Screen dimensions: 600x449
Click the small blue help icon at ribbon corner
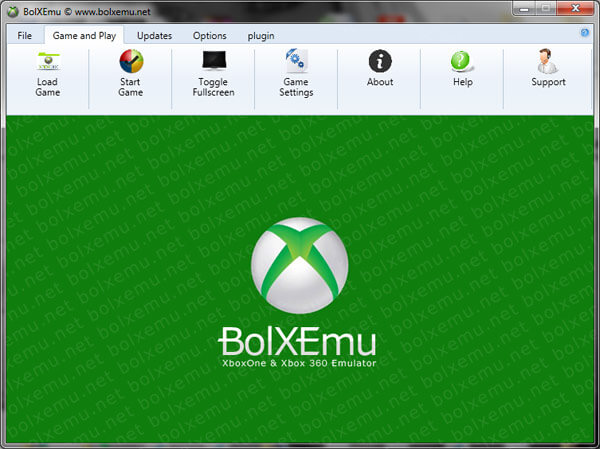(584, 33)
